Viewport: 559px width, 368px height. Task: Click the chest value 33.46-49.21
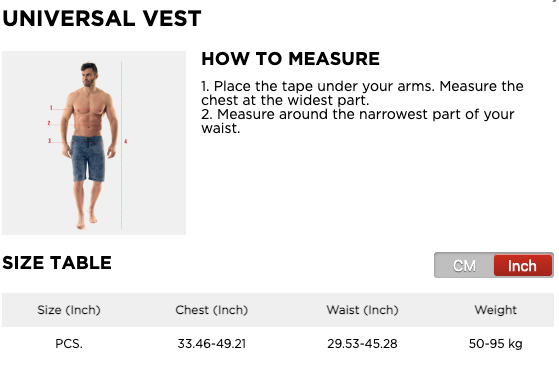tap(212, 344)
